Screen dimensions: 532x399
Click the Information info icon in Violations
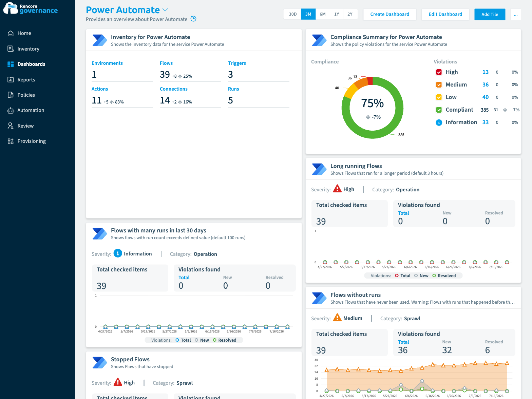click(x=439, y=122)
